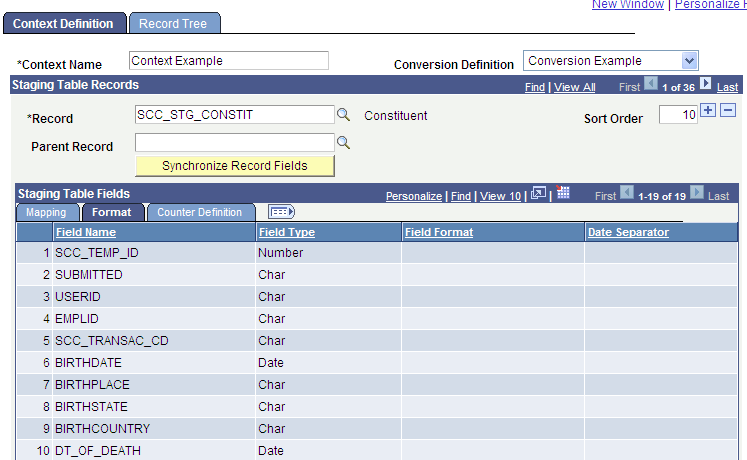Open the Mapping grid tab
The height and width of the screenshot is (460, 747).
pyautogui.click(x=47, y=212)
